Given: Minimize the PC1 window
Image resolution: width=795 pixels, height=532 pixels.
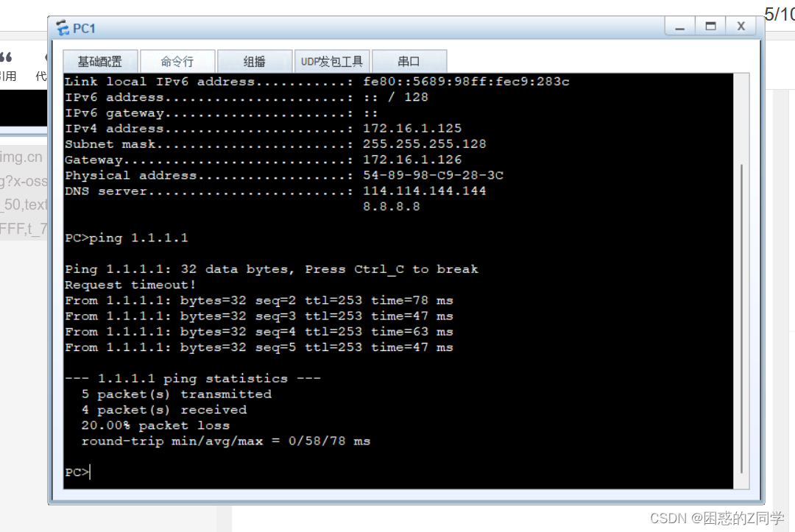Looking at the screenshot, I should pyautogui.click(x=680, y=26).
